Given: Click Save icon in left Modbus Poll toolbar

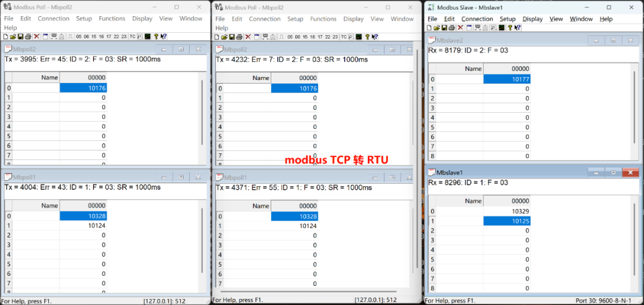Looking at the screenshot, I should click(x=20, y=36).
